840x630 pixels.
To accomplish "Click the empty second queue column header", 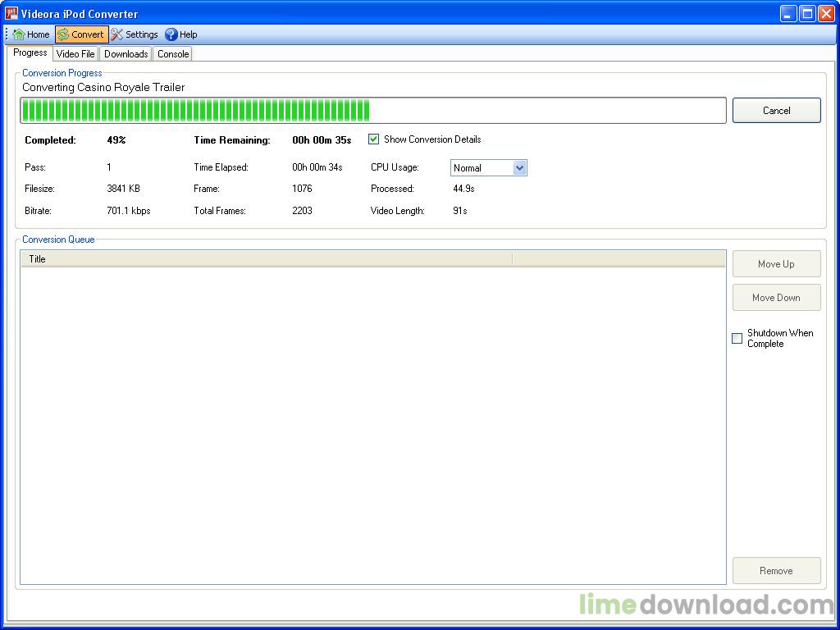I will 619,258.
